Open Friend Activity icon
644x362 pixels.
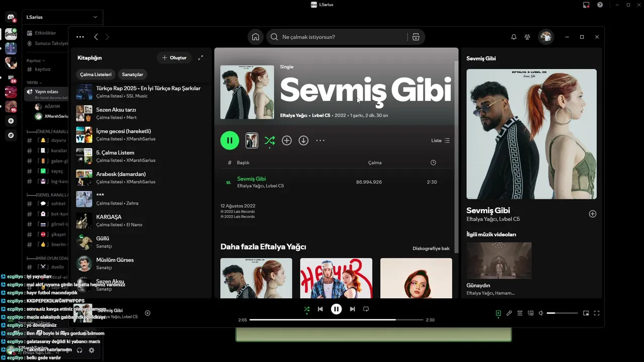[x=527, y=37]
